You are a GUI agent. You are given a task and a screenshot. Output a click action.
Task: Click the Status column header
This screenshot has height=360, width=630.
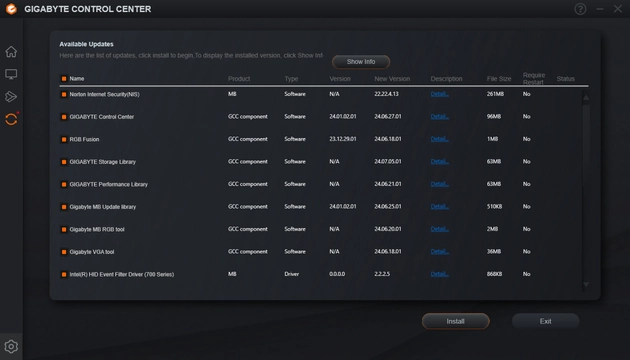tap(566, 79)
